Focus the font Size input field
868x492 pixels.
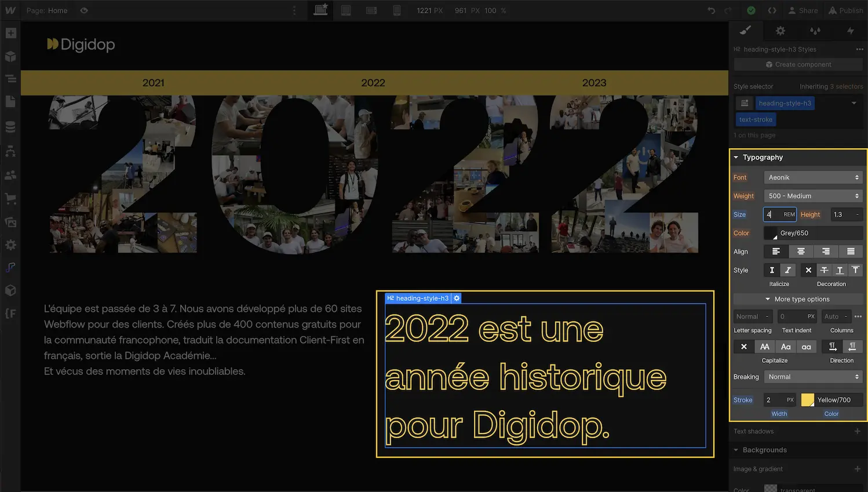[780, 214]
